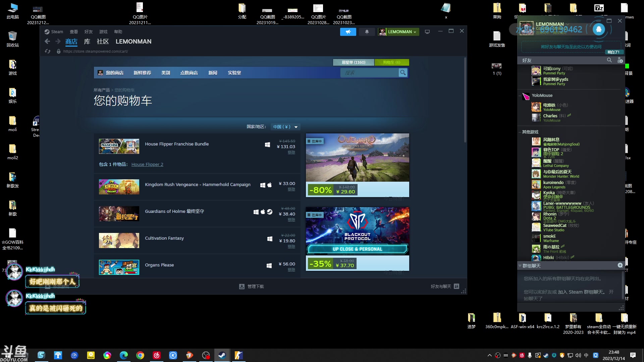Open 实验室 store link

(x=234, y=73)
